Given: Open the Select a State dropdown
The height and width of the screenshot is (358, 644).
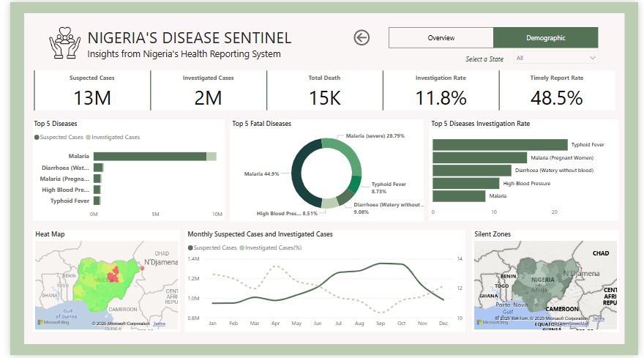Looking at the screenshot, I should [x=555, y=58].
